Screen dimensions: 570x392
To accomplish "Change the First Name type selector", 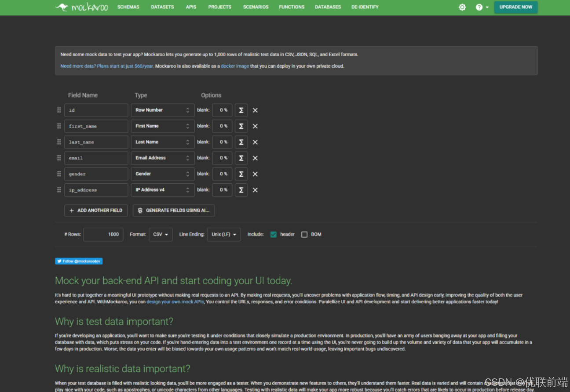I will (163, 126).
